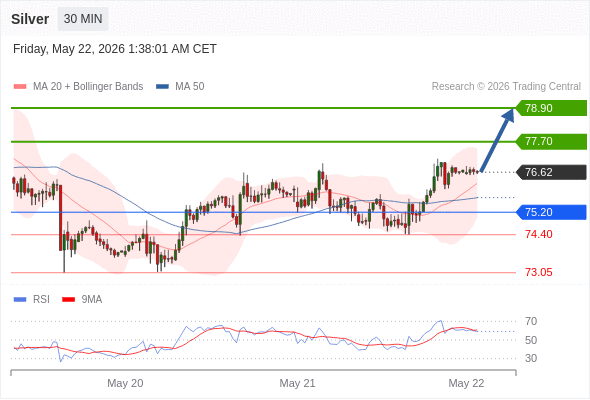Click the Silver chart title

tap(30, 19)
